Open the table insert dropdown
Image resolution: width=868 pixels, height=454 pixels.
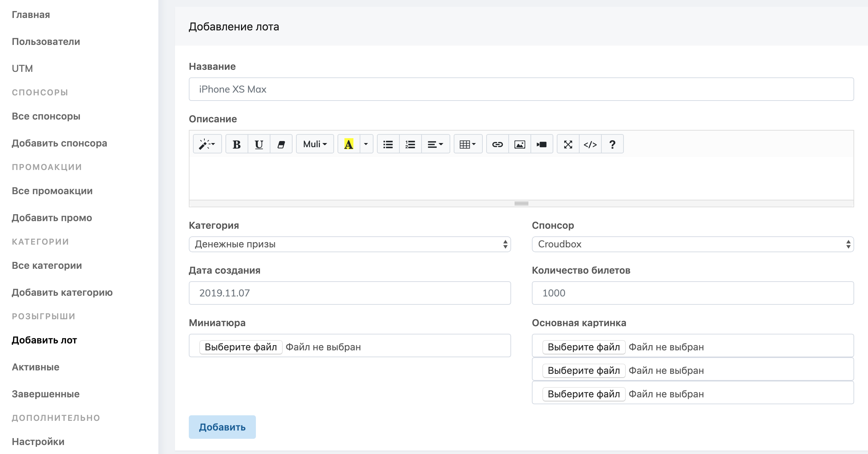coord(468,144)
